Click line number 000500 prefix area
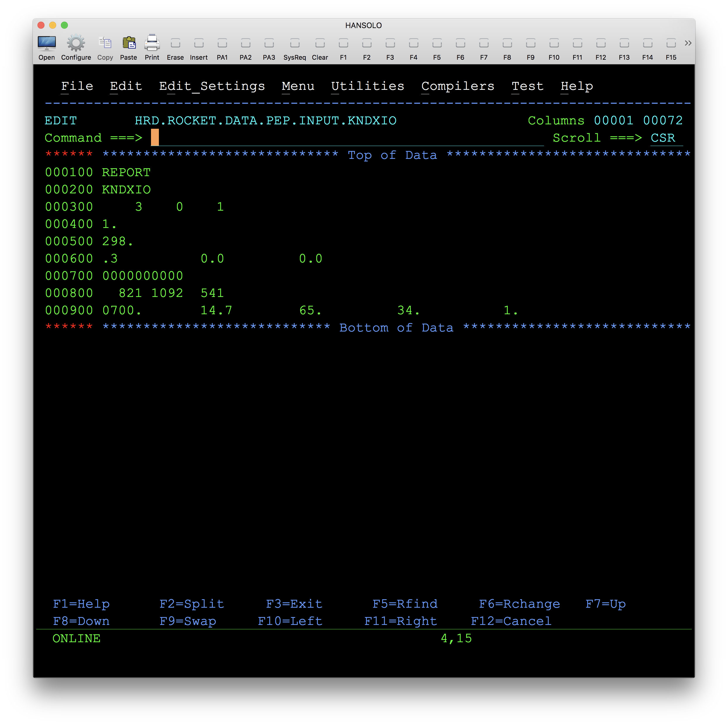 click(x=69, y=242)
